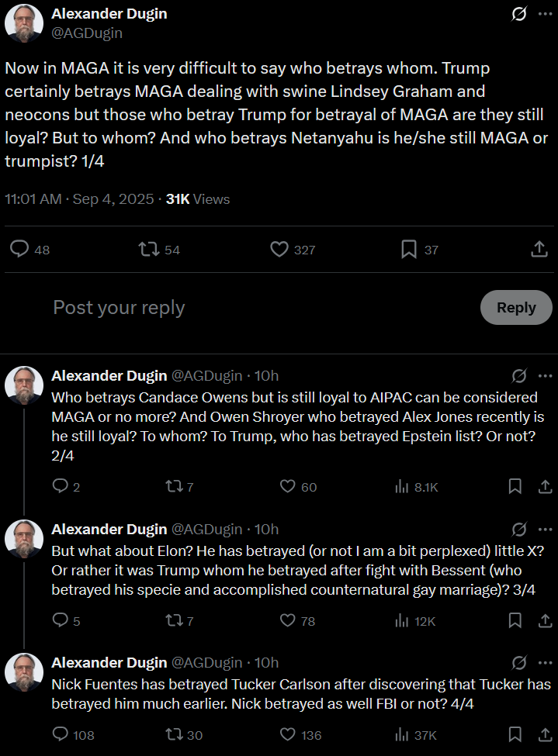Click the Reply button

(516, 307)
